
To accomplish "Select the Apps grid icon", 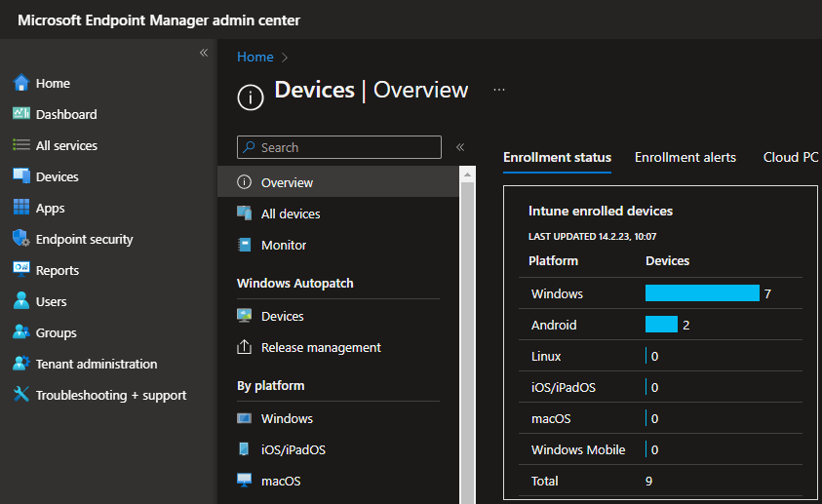I will [20, 208].
